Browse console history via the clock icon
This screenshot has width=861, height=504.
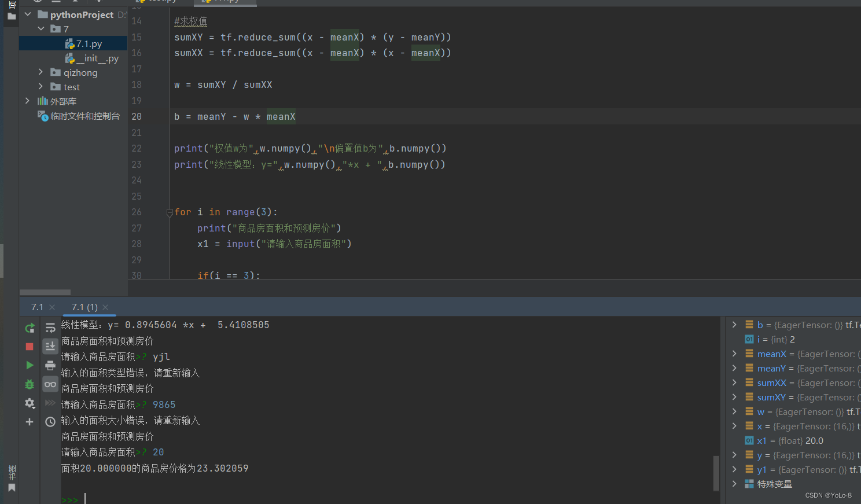click(50, 422)
